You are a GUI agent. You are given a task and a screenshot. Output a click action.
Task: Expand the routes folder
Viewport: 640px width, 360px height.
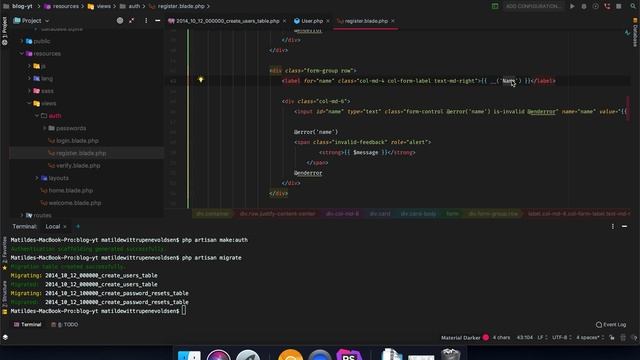point(22,215)
